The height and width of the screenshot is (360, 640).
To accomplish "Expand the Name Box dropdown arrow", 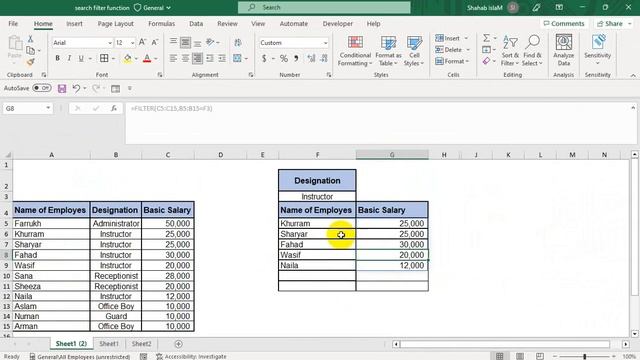I will click(x=48, y=108).
